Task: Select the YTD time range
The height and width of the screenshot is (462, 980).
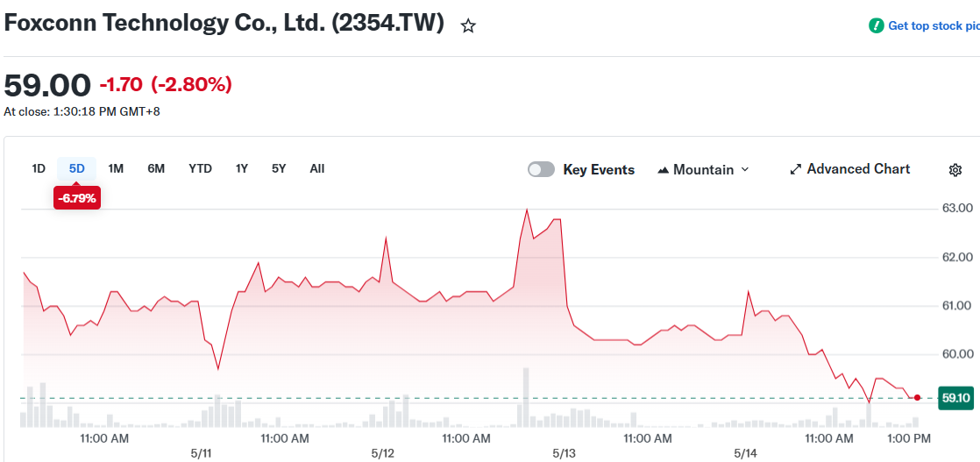Action: point(201,169)
